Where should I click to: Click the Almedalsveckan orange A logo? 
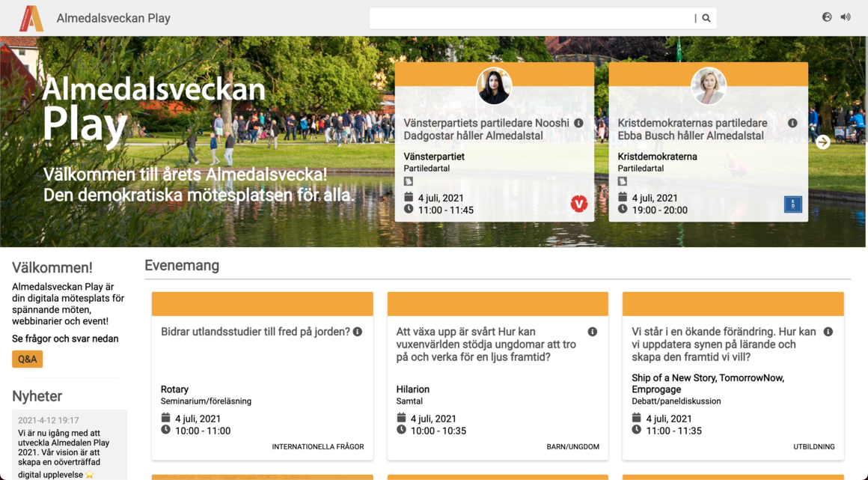coord(31,18)
